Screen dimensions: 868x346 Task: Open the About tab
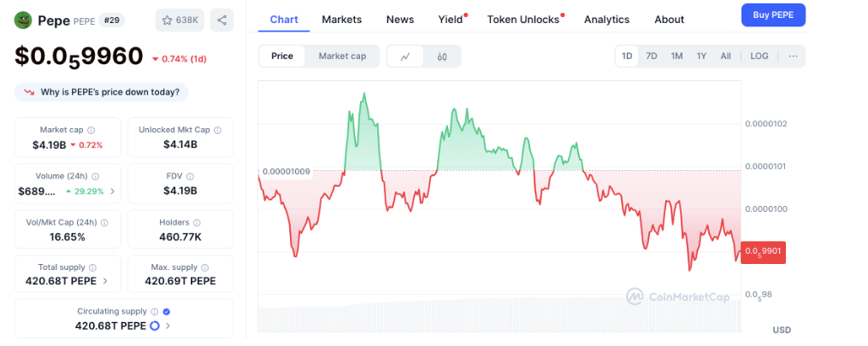point(670,20)
